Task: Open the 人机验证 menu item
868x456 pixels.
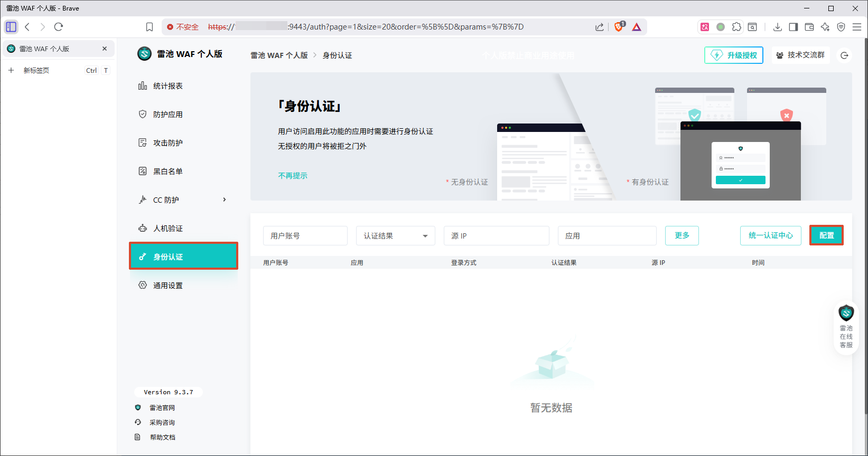Action: tap(183, 229)
